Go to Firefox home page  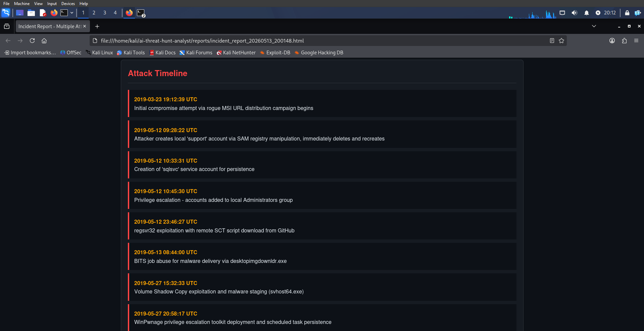44,41
